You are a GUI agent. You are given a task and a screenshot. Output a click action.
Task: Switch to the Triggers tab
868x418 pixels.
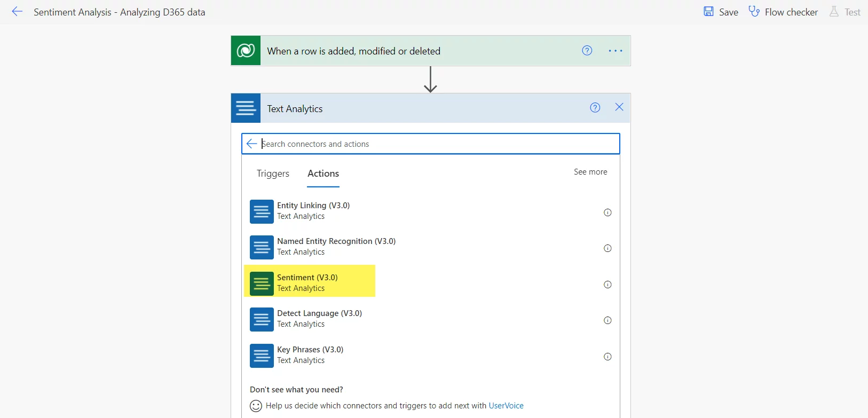click(273, 173)
